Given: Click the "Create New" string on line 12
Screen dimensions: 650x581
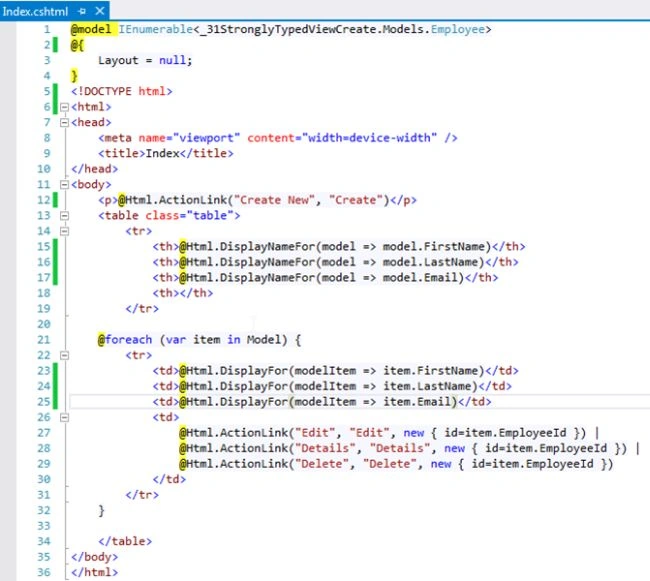Looking at the screenshot, I should point(274,200).
